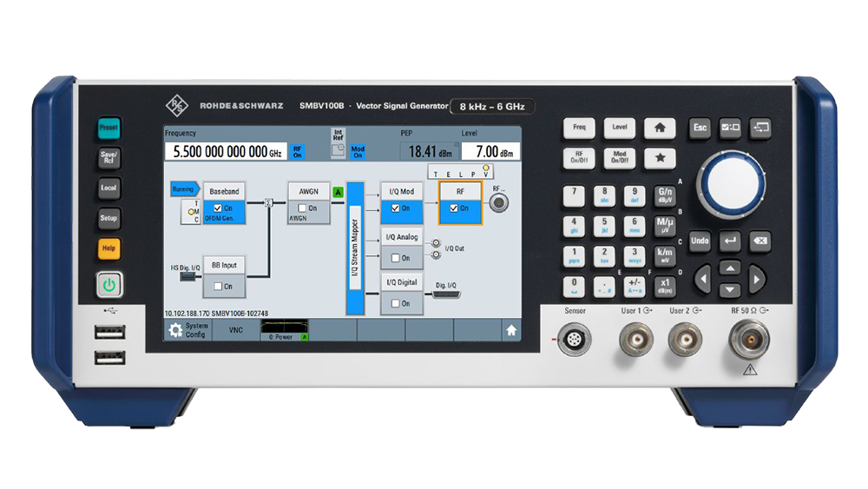Image resolution: width=868 pixels, height=489 pixels.
Task: Enable the BB Input On checkbox
Action: click(x=218, y=286)
